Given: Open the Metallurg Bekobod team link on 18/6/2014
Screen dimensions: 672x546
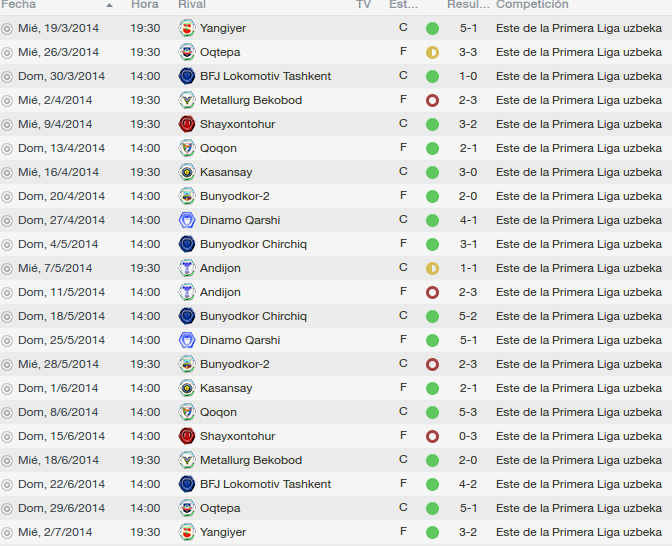Looking at the screenshot, I should [x=251, y=460].
